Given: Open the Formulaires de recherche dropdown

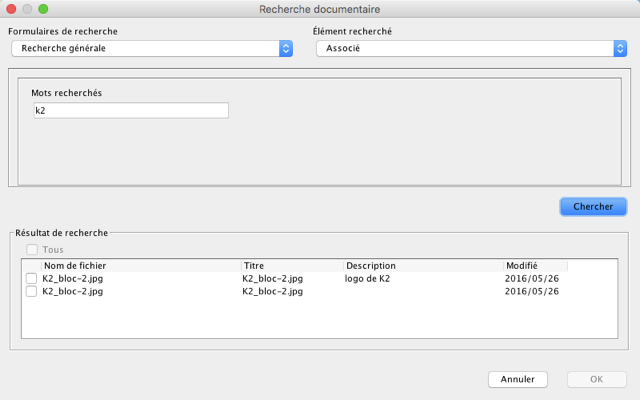Looking at the screenshot, I should point(151,48).
